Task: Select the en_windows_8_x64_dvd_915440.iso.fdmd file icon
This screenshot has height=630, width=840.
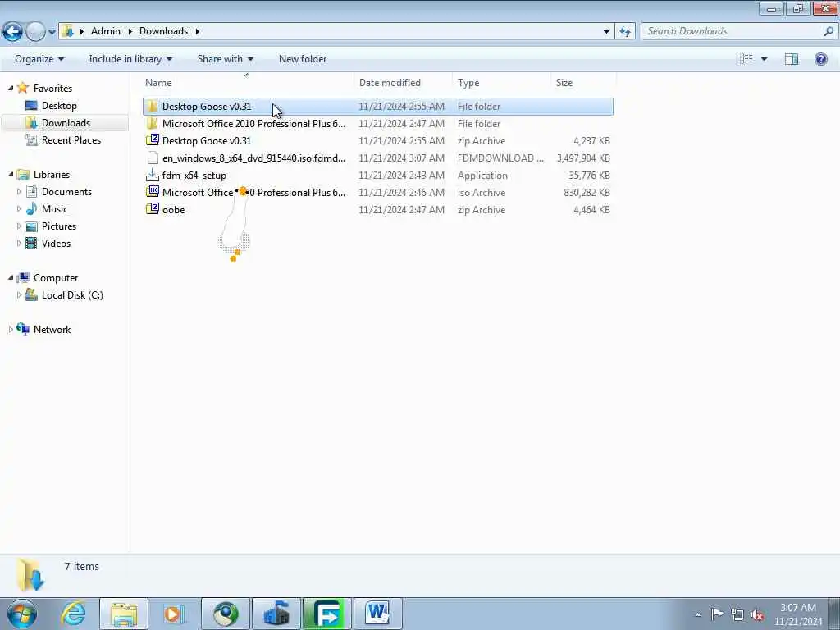Action: (x=152, y=157)
